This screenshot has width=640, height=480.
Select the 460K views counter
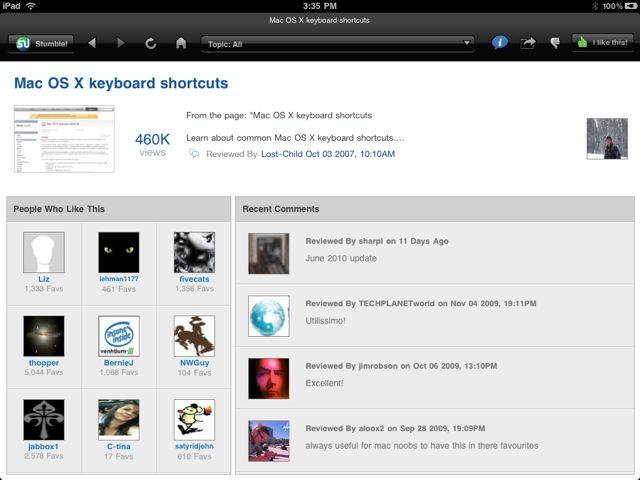pyautogui.click(x=152, y=144)
